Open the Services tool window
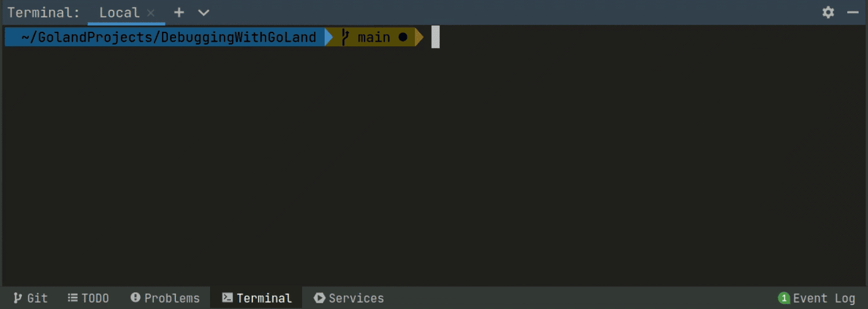The image size is (868, 309). [349, 298]
